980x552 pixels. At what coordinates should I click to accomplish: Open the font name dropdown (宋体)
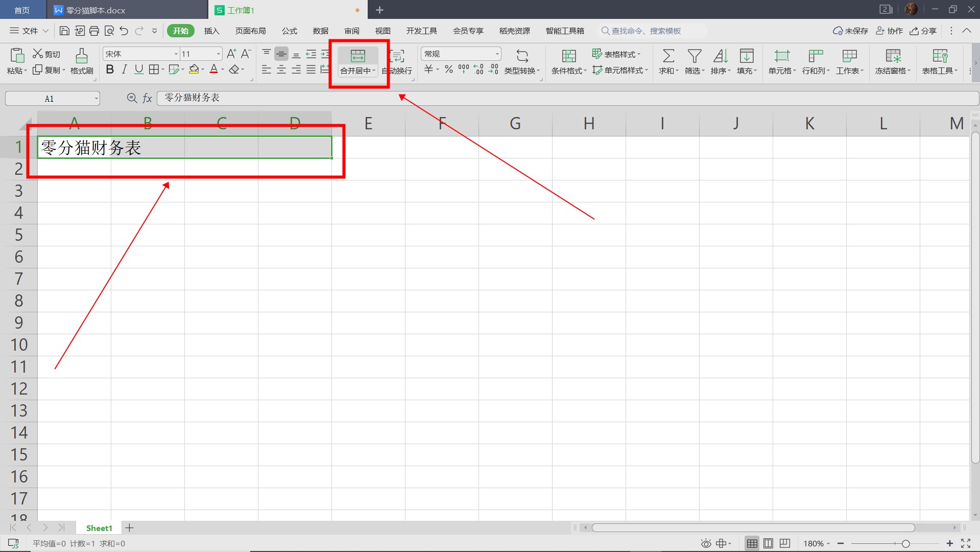click(x=176, y=54)
